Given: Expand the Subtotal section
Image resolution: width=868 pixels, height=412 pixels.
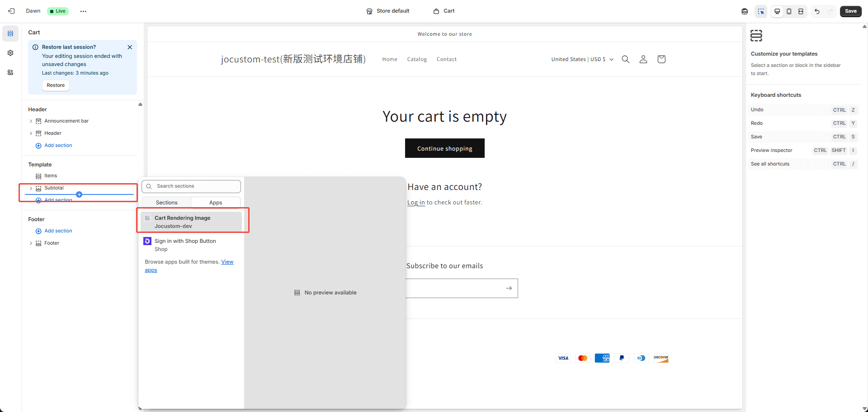Looking at the screenshot, I should (x=31, y=188).
